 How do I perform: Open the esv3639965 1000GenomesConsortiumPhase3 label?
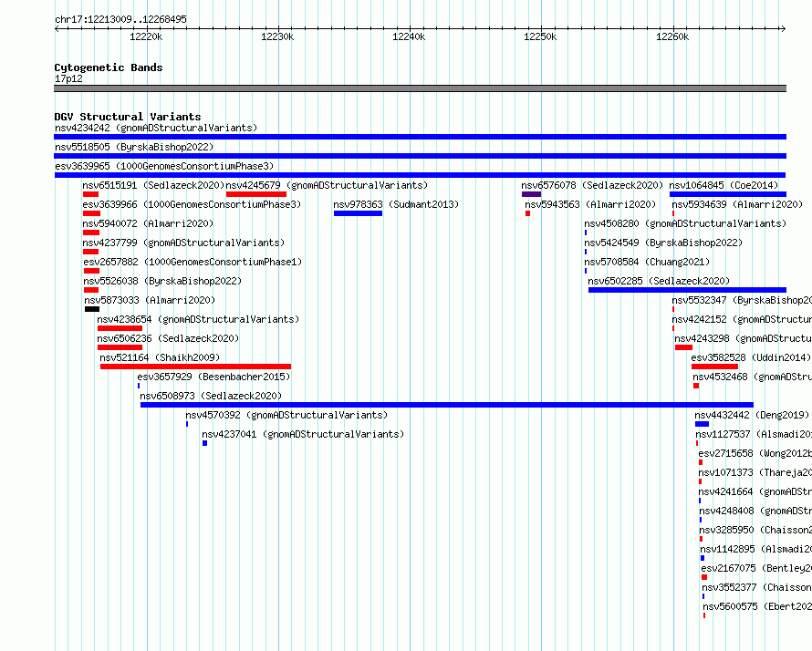tap(164, 166)
